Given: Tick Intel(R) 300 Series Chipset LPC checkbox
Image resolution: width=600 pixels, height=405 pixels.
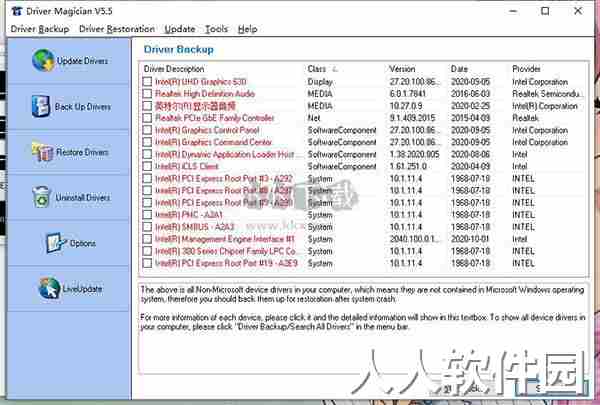Looking at the screenshot, I should click(x=147, y=251).
